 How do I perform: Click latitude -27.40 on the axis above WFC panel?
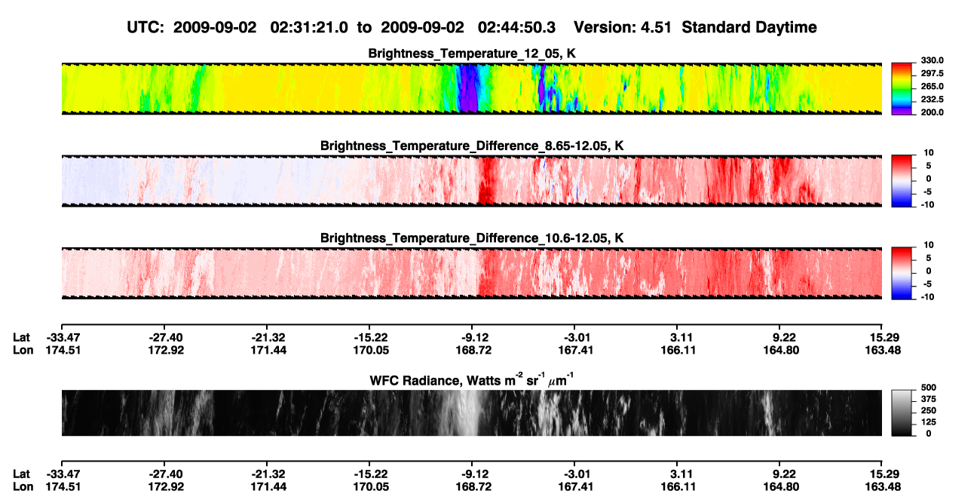point(165,337)
